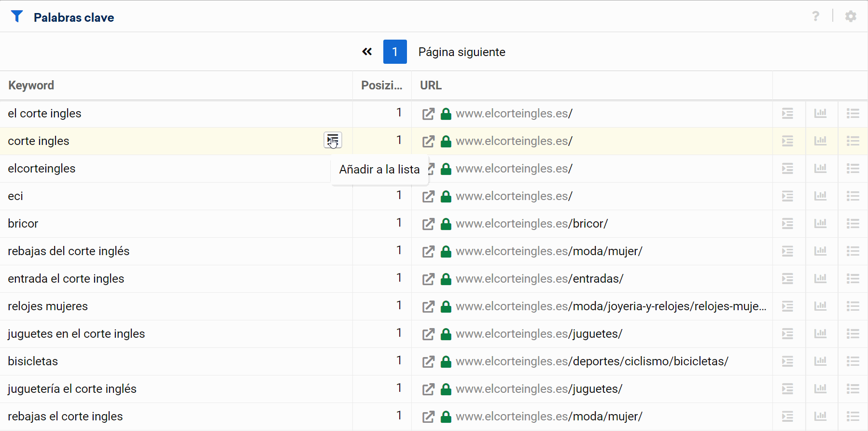
Task: Click indented list icon for bisicletas row
Action: tap(787, 361)
